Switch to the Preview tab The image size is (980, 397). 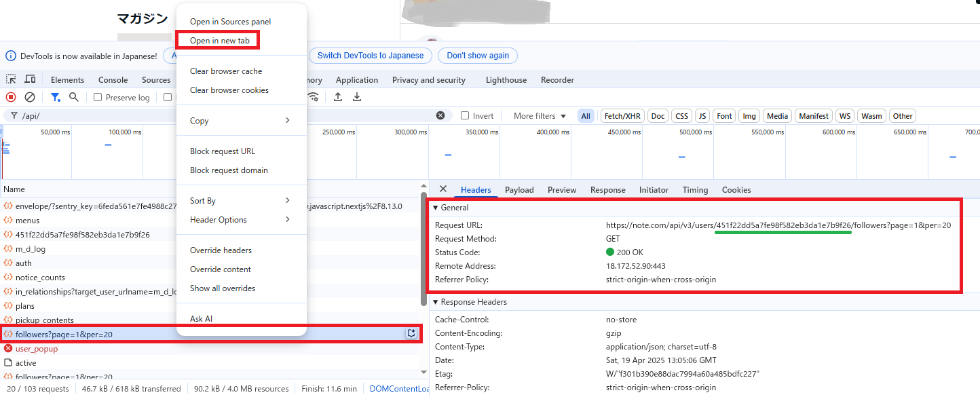pos(561,190)
